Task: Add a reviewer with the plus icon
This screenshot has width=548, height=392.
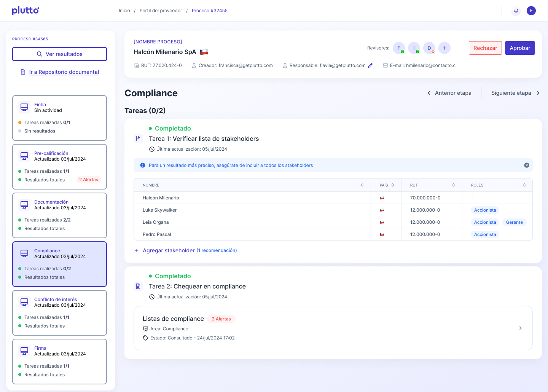Action: (444, 48)
